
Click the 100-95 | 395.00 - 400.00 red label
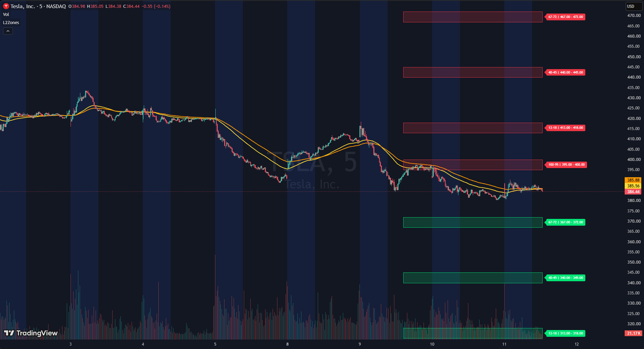566,165
